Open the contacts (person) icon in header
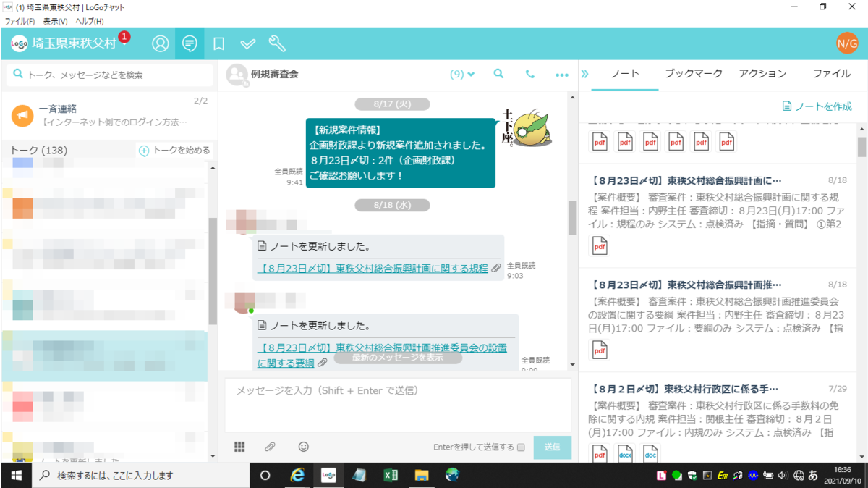The height and width of the screenshot is (488, 868). [x=160, y=43]
